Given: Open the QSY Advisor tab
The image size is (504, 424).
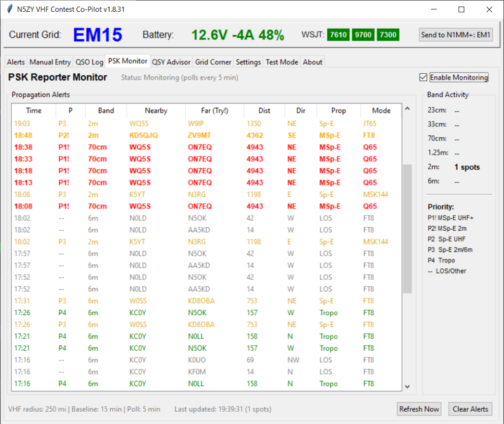Looking at the screenshot, I should [x=171, y=62].
